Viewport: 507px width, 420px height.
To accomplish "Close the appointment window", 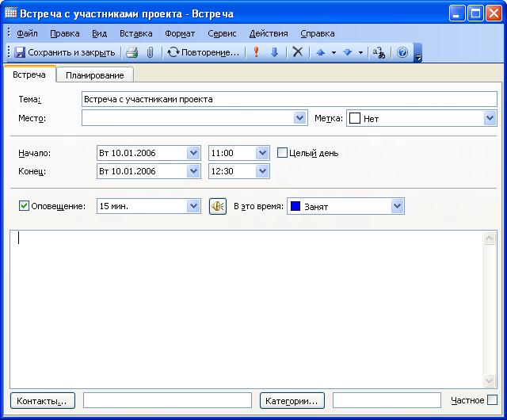I will [494, 13].
